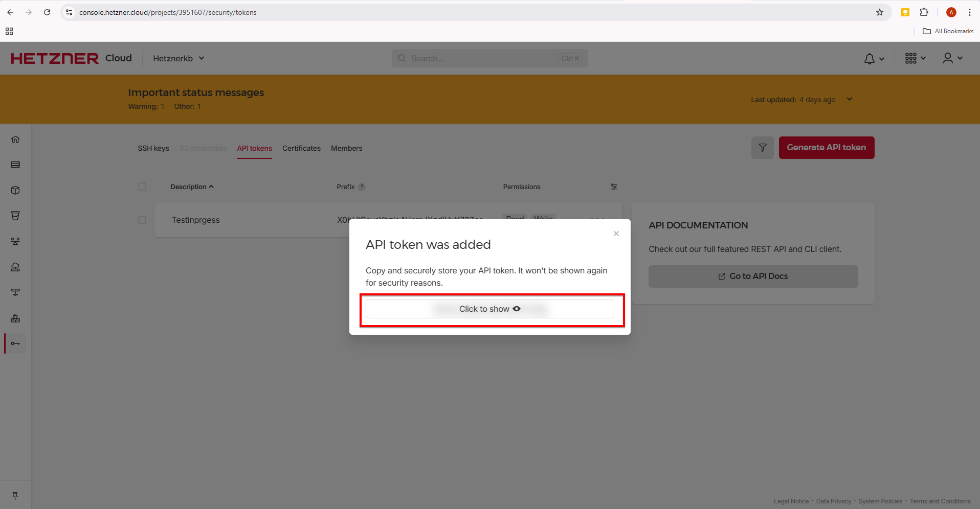This screenshot has height=509, width=980.
Task: Close the API token was added dialog
Action: [616, 234]
